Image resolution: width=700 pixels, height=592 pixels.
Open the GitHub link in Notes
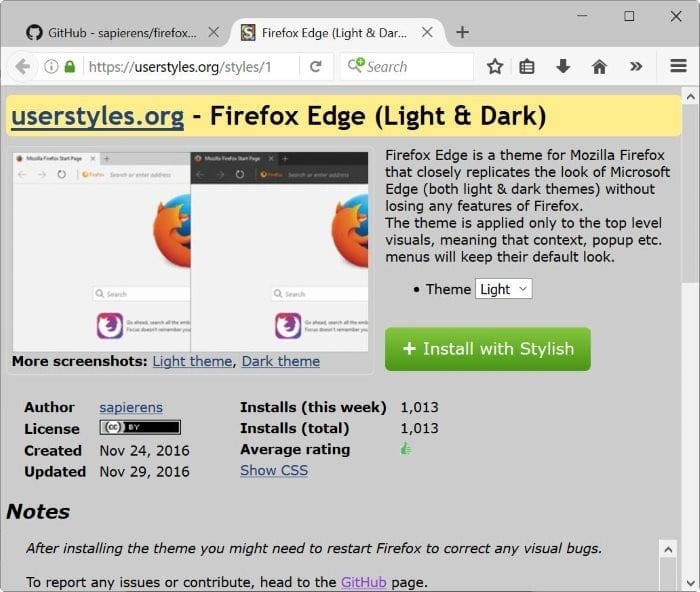[x=364, y=582]
